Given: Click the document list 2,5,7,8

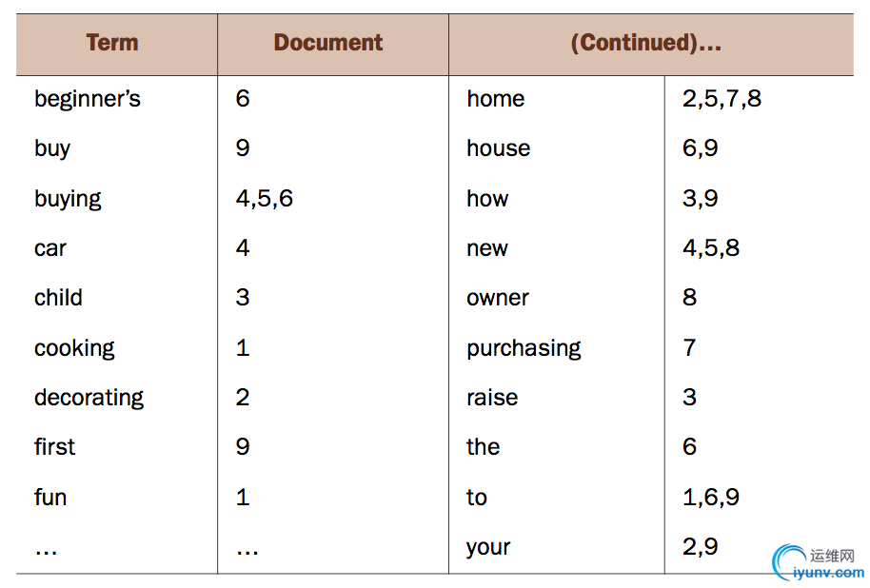Looking at the screenshot, I should [x=722, y=99].
